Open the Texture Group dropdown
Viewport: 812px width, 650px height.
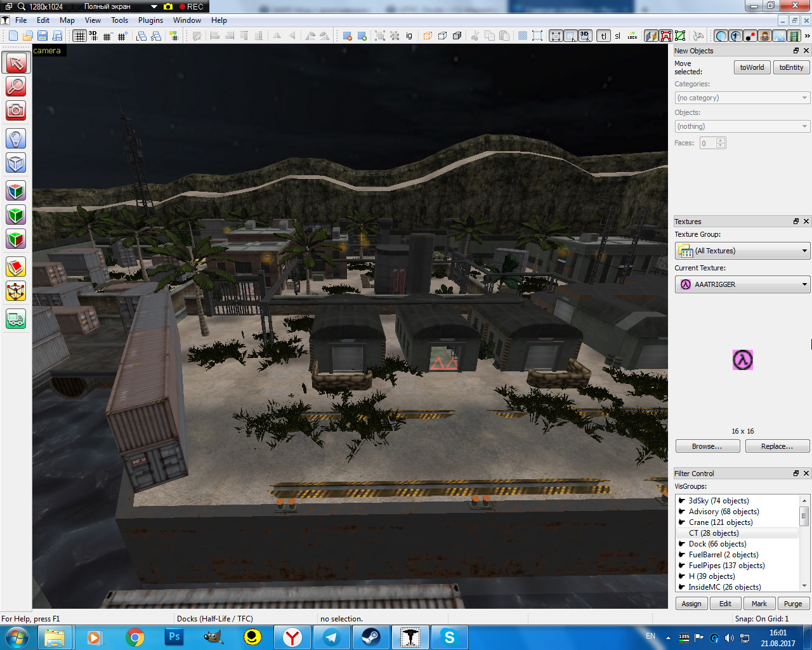742,251
